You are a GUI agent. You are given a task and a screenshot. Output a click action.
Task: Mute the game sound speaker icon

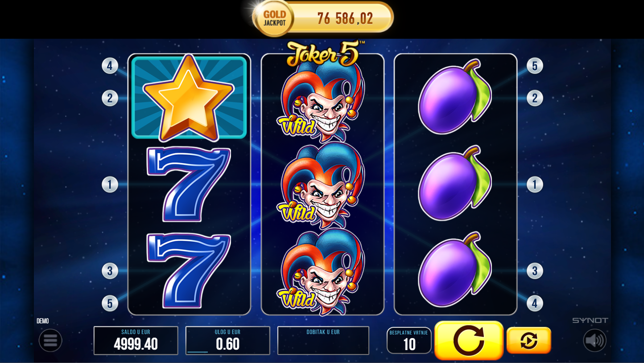pos(594,340)
